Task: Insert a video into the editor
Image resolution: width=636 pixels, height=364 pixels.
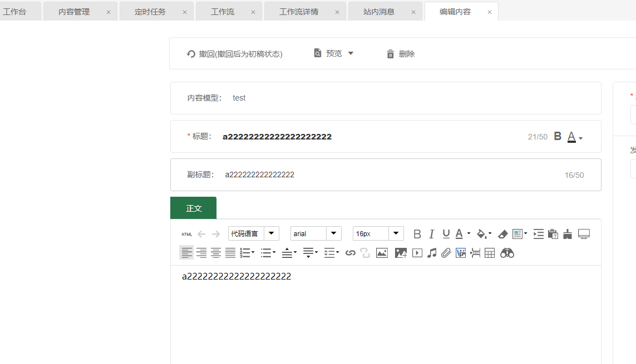Action: point(417,253)
